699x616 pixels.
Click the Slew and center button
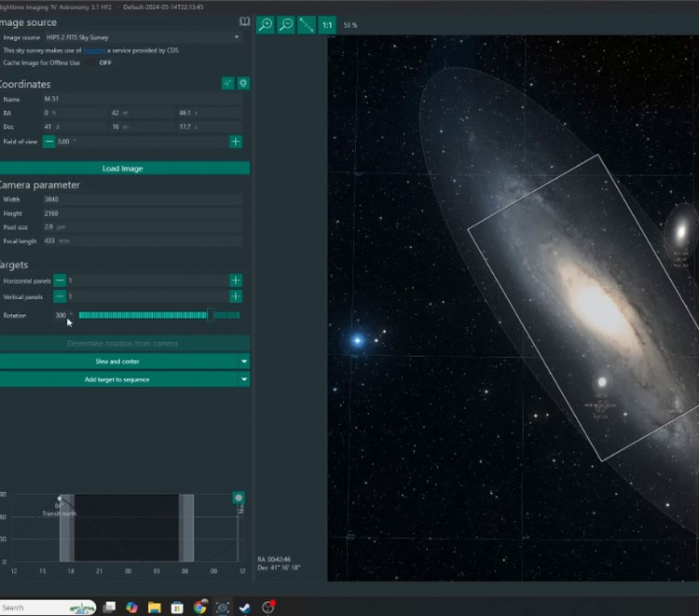117,361
